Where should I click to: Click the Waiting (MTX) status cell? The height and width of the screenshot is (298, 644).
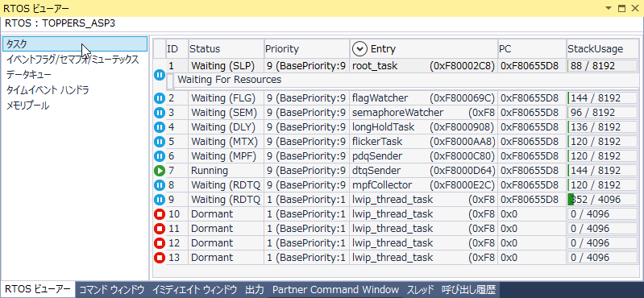click(226, 142)
